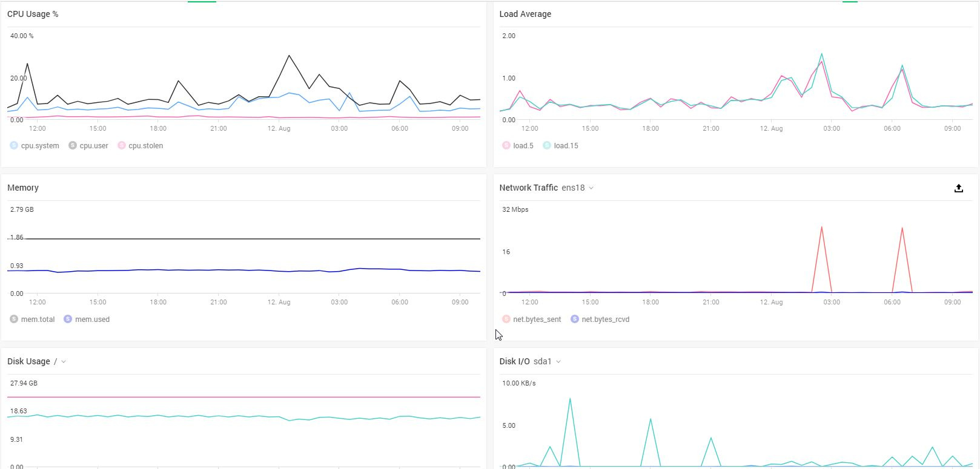Click the 18.63 label on Disk Usage chart
This screenshot has width=980, height=469.
19,412
